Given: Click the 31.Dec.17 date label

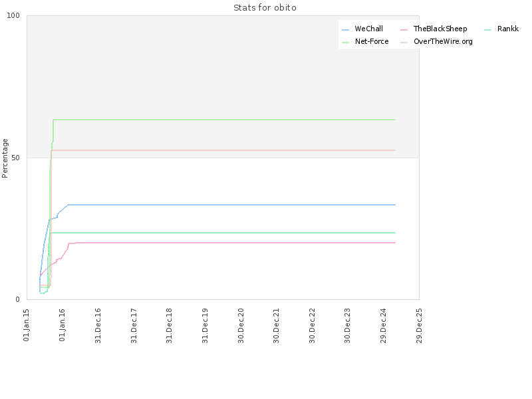Looking at the screenshot, I should (x=134, y=326).
